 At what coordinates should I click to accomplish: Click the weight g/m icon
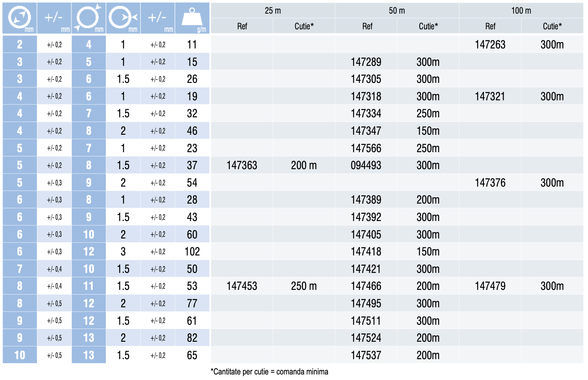[192, 18]
